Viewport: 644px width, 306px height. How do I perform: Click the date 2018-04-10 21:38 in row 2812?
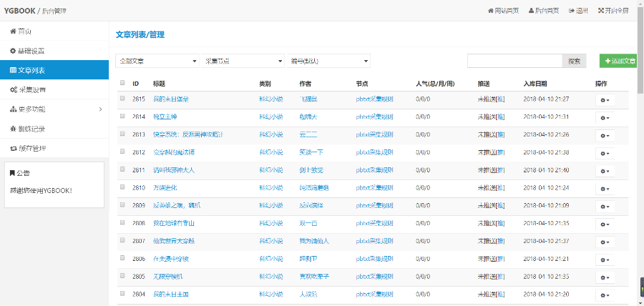point(546,152)
